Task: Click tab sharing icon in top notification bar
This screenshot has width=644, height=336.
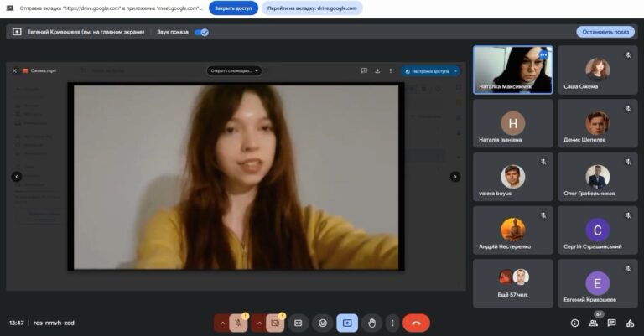Action: pos(10,8)
